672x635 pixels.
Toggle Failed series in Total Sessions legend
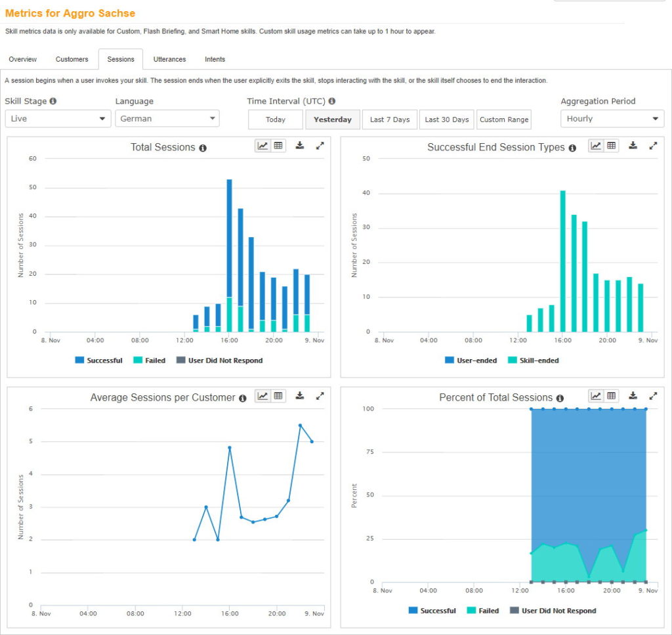point(150,360)
